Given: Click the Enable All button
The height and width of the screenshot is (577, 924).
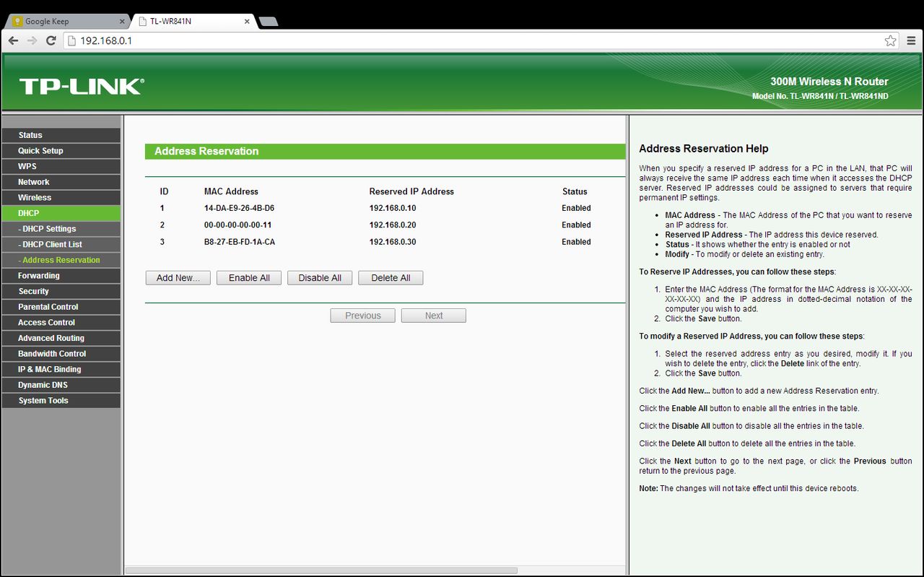Looking at the screenshot, I should click(249, 278).
